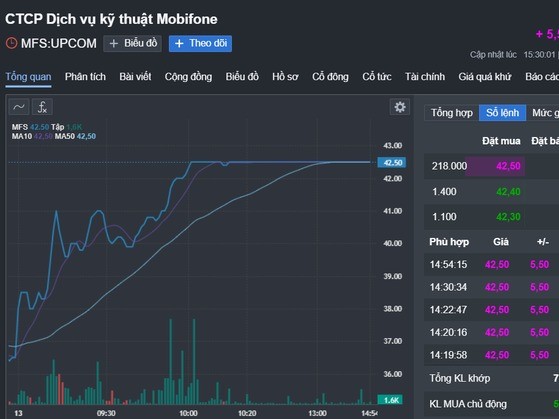The width and height of the screenshot is (559, 419).
Task: Click bid price 42,30 cell
Action: [x=508, y=217]
